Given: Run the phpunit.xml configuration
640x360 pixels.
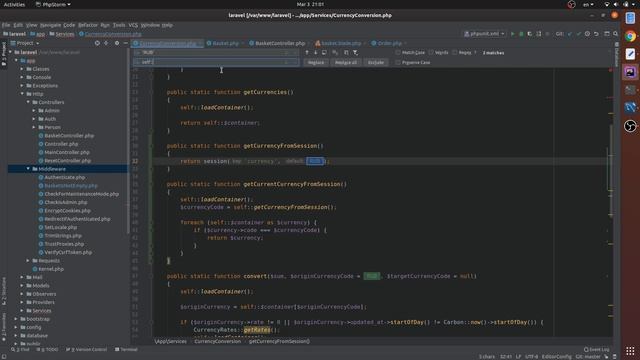Looking at the screenshot, I should [513, 34].
